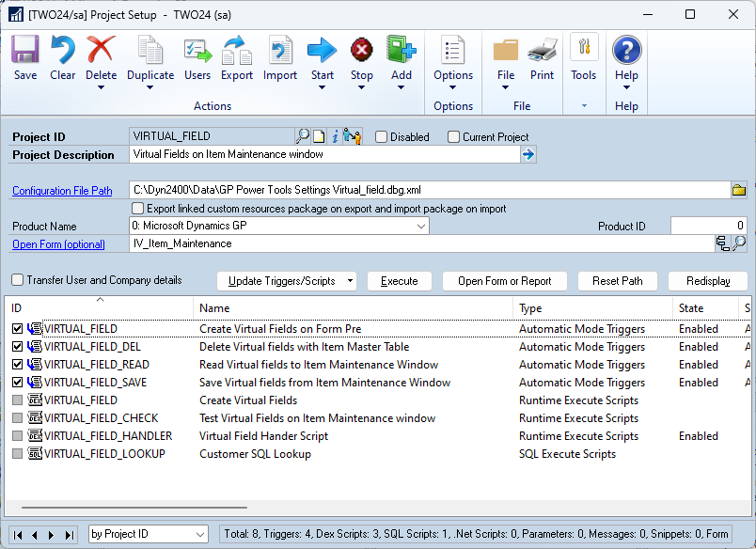Screen dimensions: 756x549
Task: Click the note icon beside Project ID
Action: 319,137
